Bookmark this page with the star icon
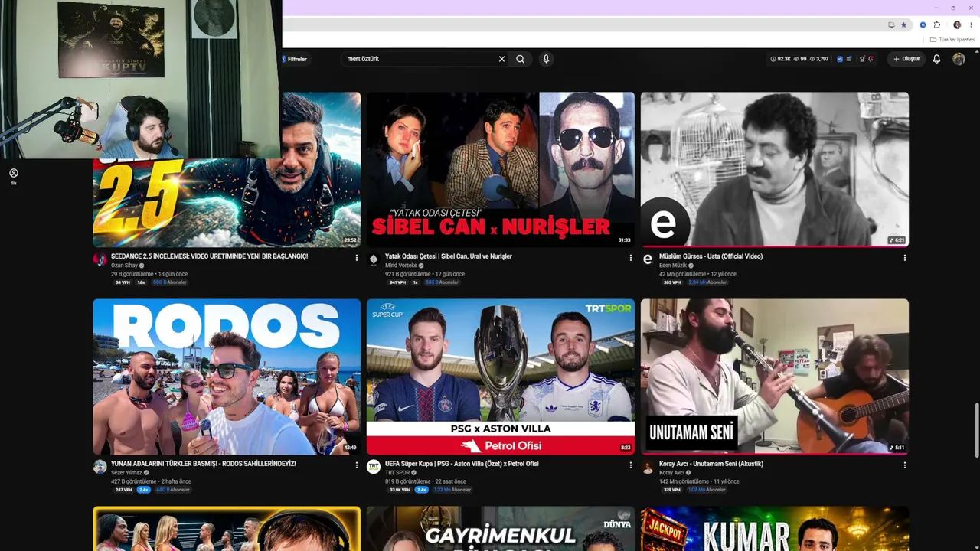Viewport: 980px width, 551px height. 903,25
